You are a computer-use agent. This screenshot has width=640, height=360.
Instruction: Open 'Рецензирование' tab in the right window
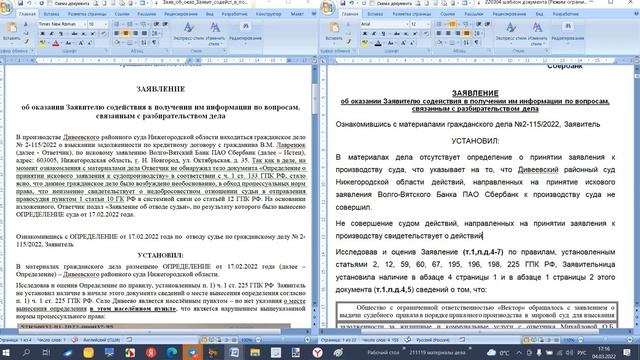click(510, 14)
